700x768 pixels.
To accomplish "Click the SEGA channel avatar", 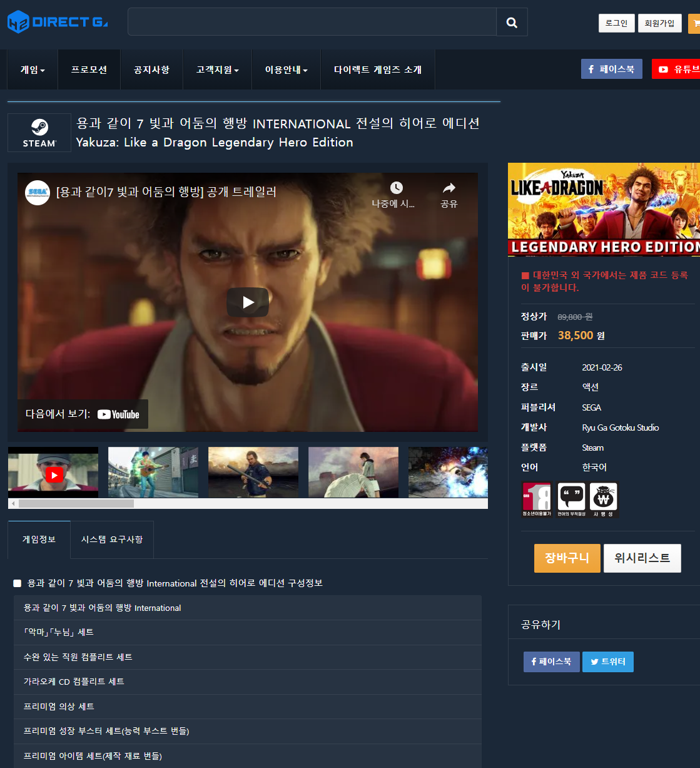I will pos(38,192).
